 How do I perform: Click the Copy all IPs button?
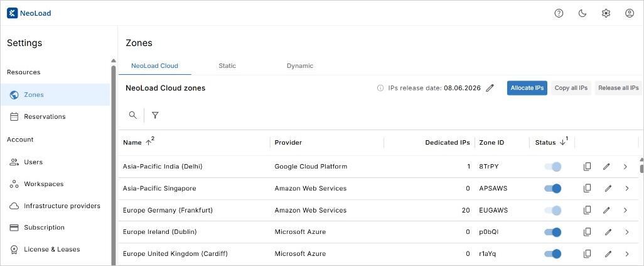571,87
